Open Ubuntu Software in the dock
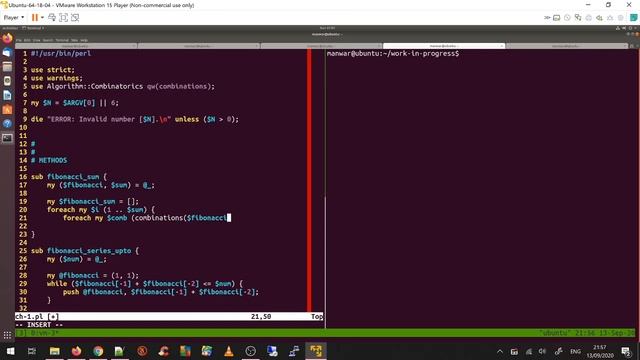The width and height of the screenshot is (640, 360). (7, 109)
